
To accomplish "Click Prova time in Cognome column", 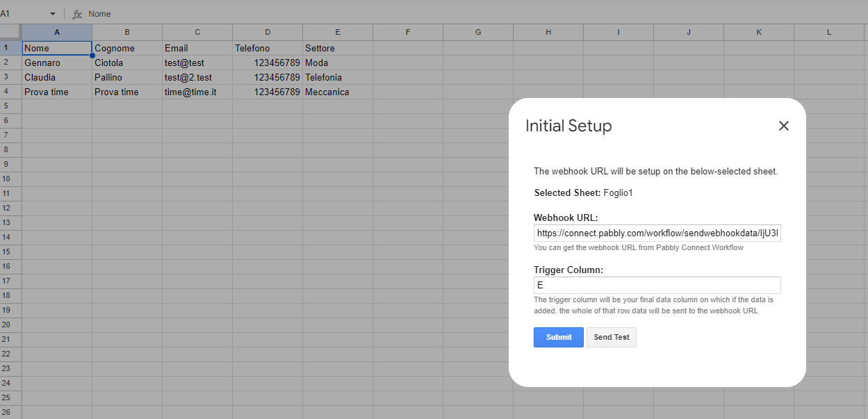I will pyautogui.click(x=127, y=92).
